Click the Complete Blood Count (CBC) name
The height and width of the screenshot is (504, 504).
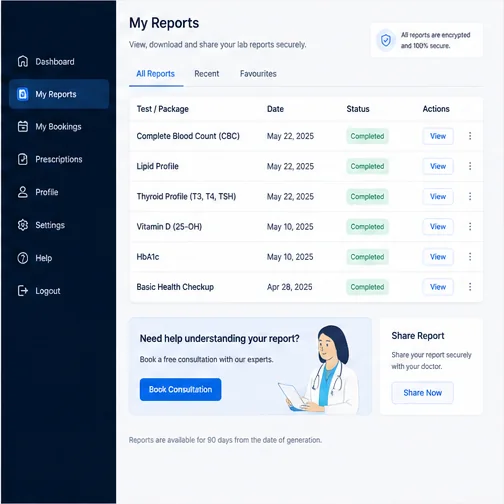188,136
